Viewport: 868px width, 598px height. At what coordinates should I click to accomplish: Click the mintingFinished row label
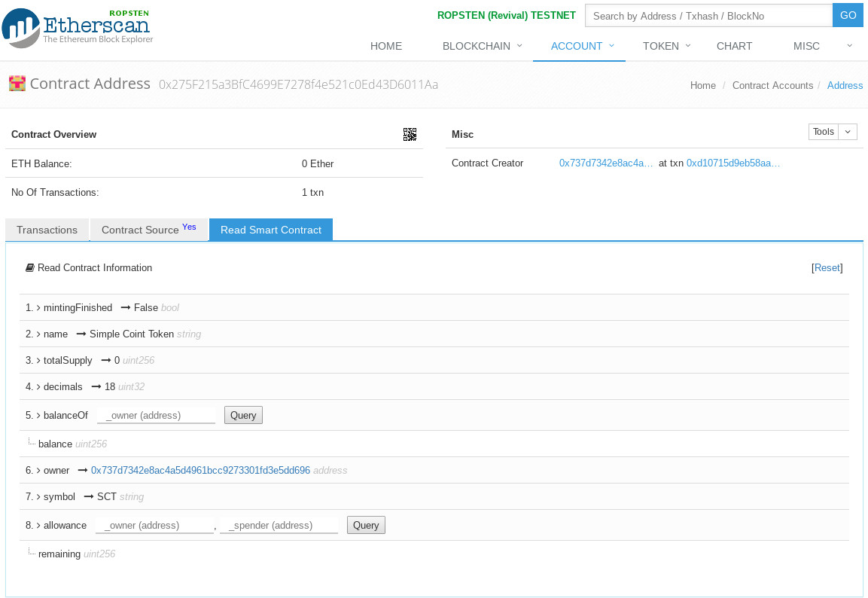[78, 308]
